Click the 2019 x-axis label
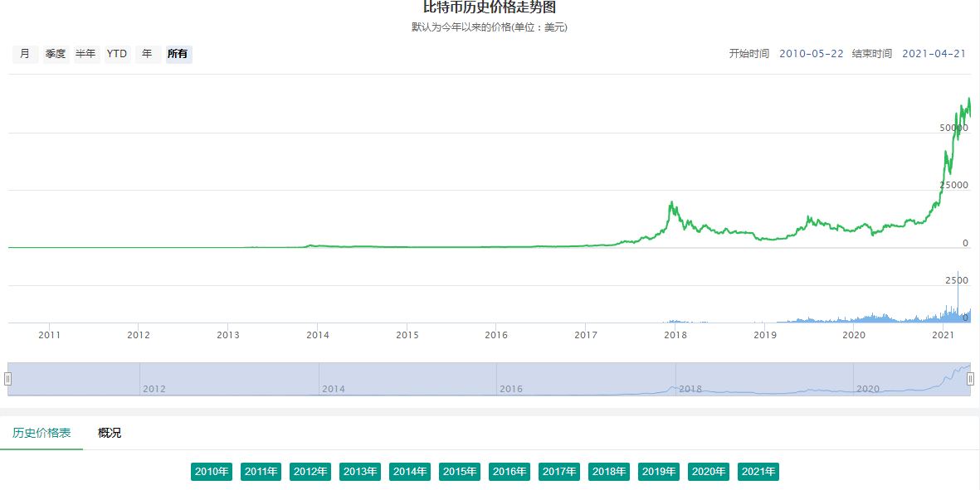 click(x=764, y=335)
